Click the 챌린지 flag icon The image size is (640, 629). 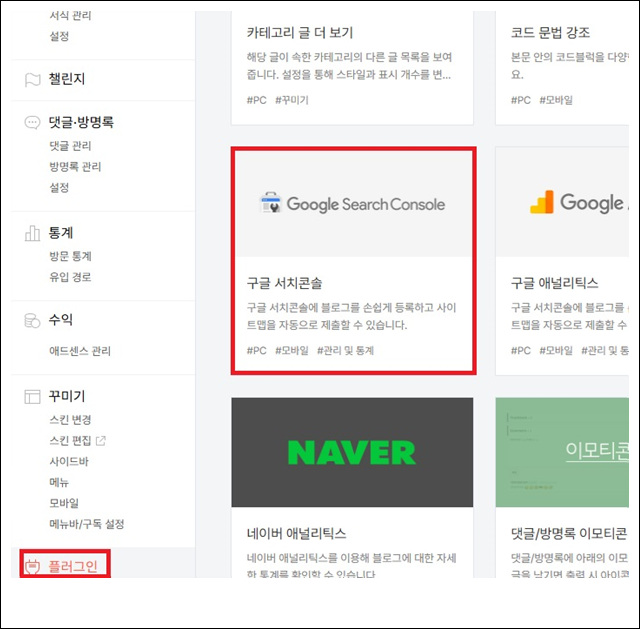(33, 80)
